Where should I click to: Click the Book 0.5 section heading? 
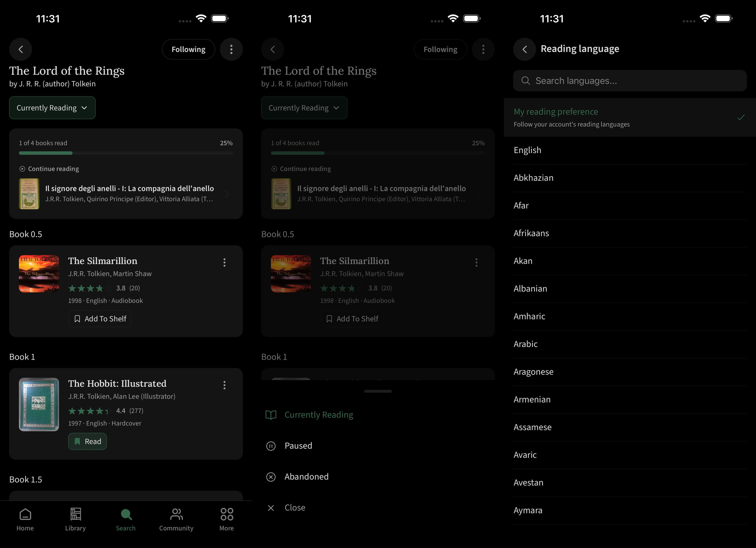(26, 234)
